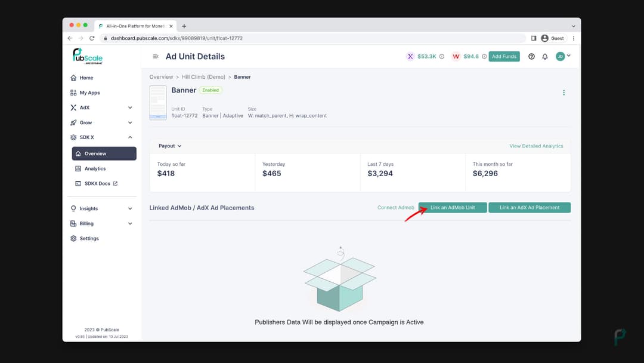Go to My Apps in sidebar
644x363 pixels.
89,93
